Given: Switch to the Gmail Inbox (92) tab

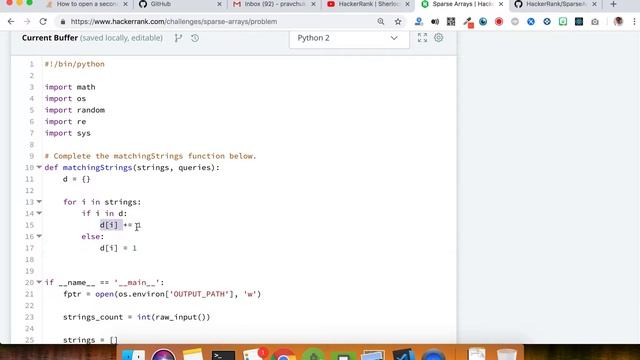Looking at the screenshot, I should tap(274, 4).
